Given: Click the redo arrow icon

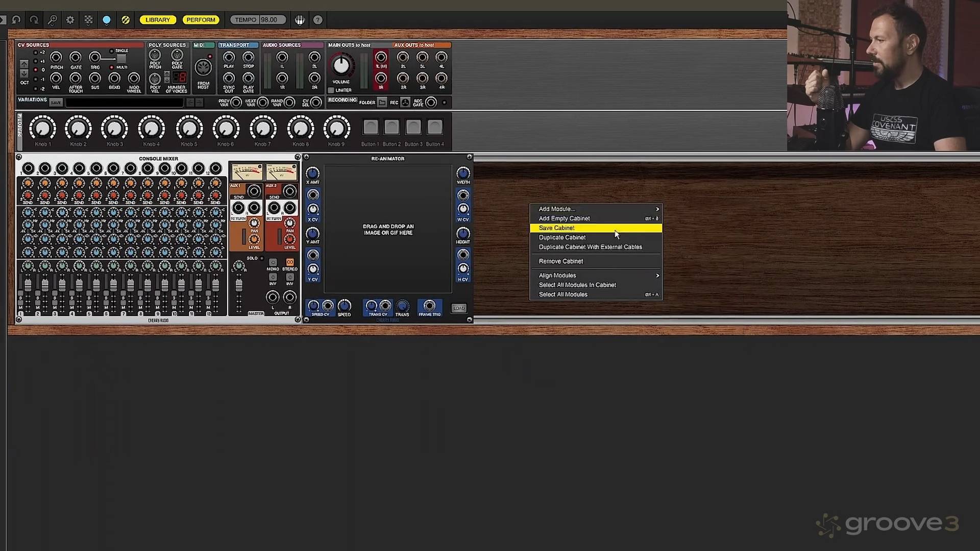Looking at the screenshot, I should click(34, 20).
